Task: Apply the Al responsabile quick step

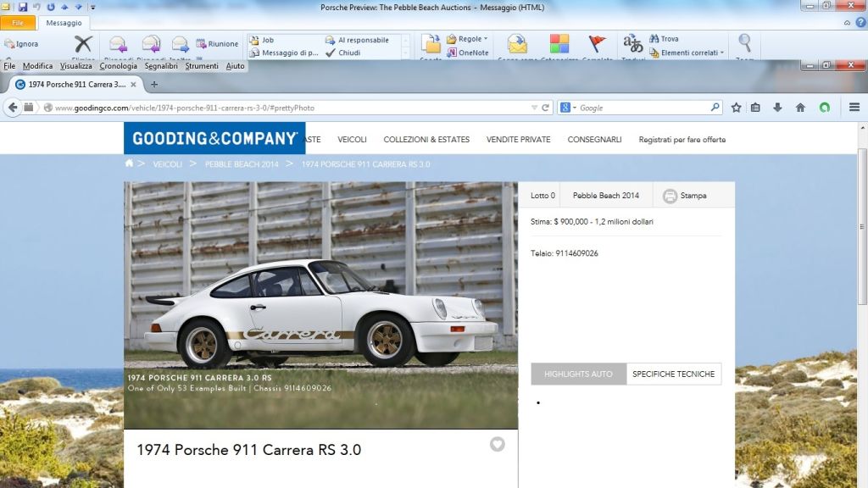Action: point(357,40)
